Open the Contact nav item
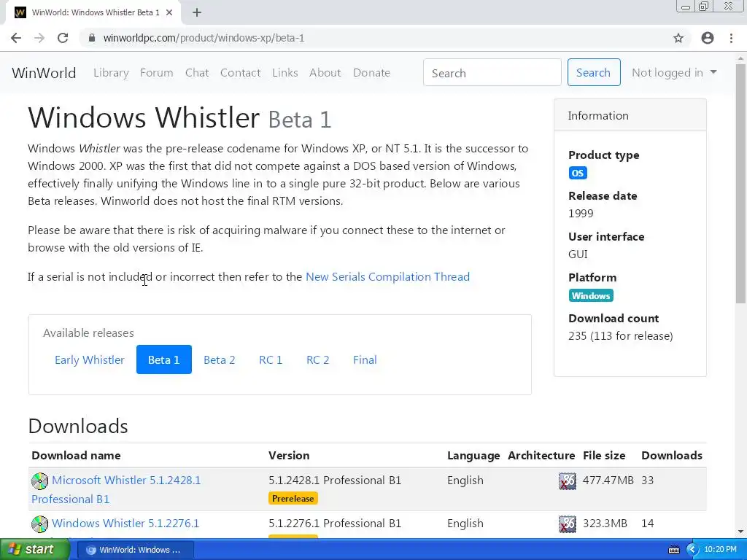This screenshot has height=560, width=747. coord(240,73)
